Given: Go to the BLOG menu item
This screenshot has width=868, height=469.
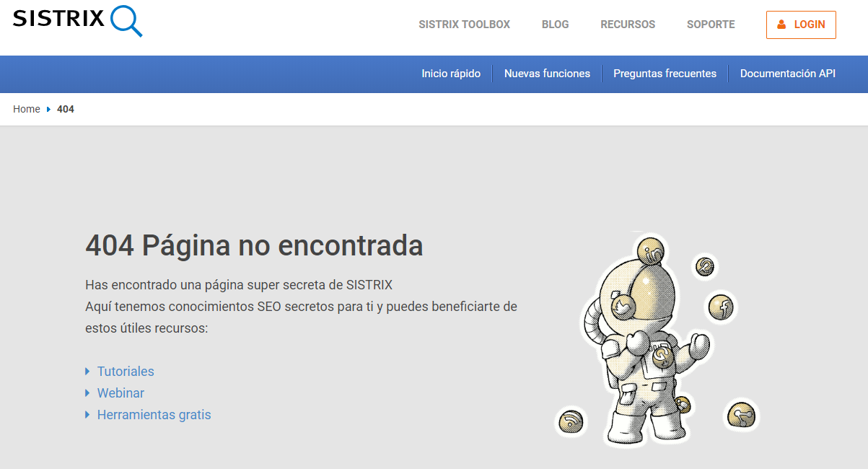Looking at the screenshot, I should tap(555, 25).
